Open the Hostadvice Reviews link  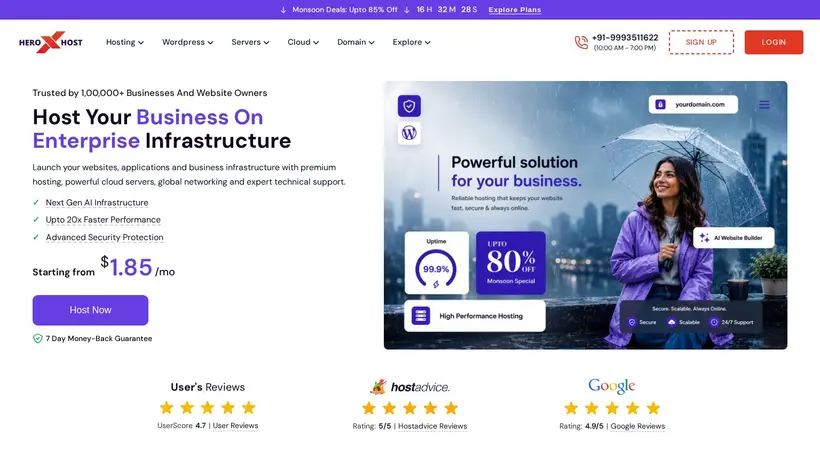(x=432, y=426)
